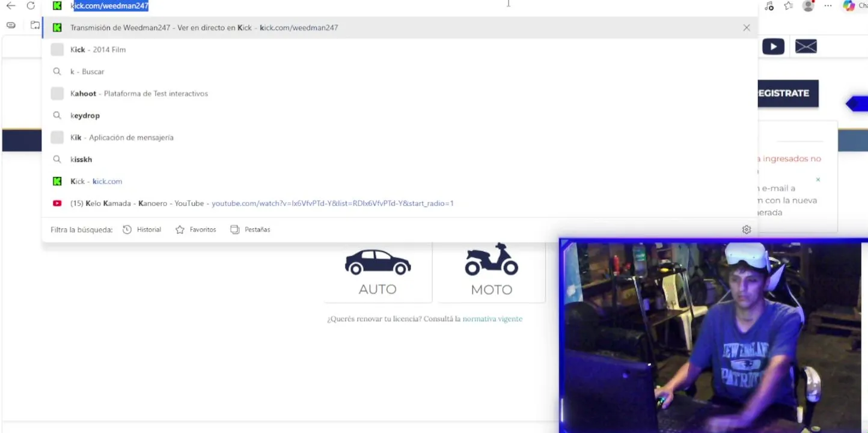Click the REGISTRATE button

point(788,93)
